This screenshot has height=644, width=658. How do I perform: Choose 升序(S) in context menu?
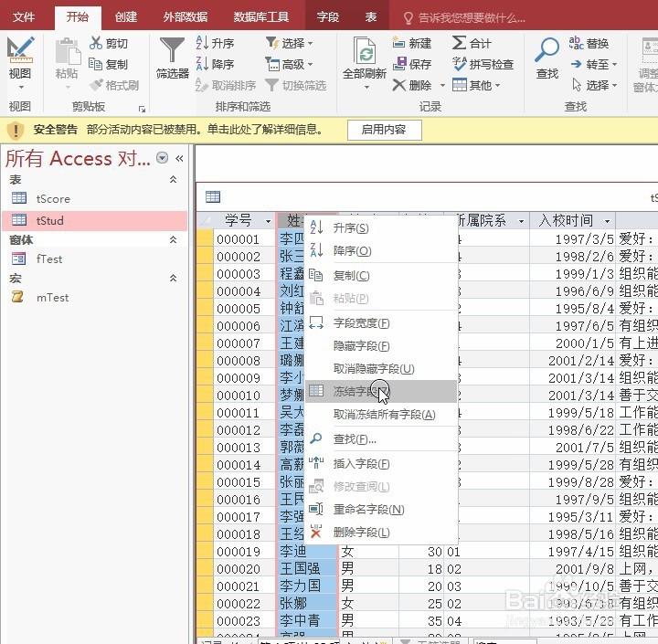[380, 227]
